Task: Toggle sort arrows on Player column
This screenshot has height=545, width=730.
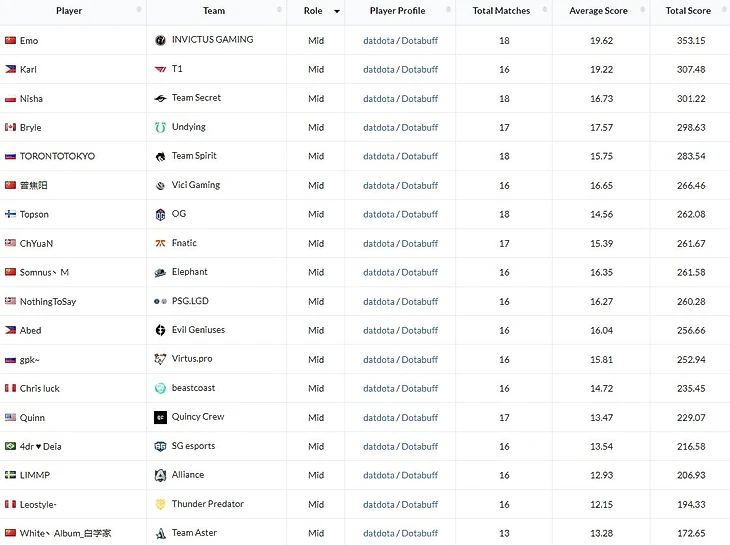Action: [138, 11]
